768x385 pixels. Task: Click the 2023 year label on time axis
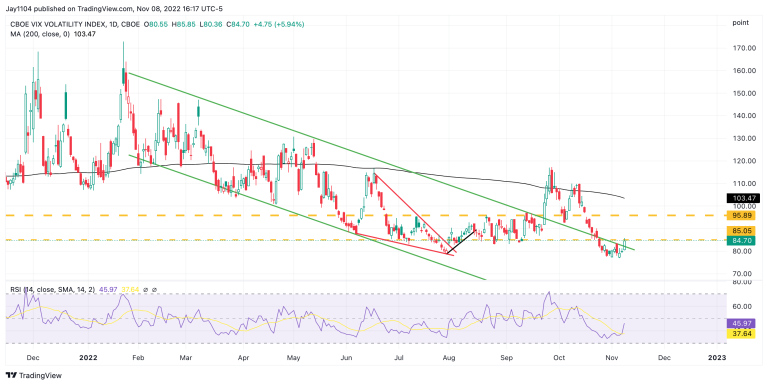[x=718, y=358]
